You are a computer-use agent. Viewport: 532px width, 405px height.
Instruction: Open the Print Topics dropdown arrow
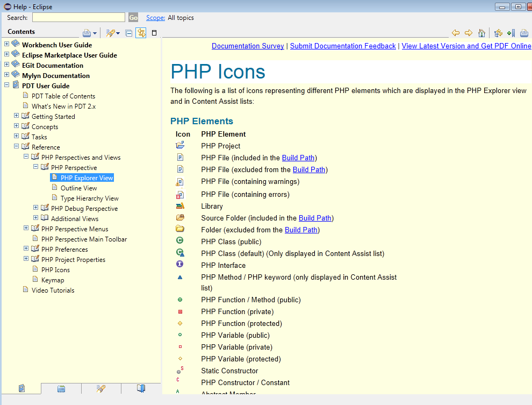95,33
